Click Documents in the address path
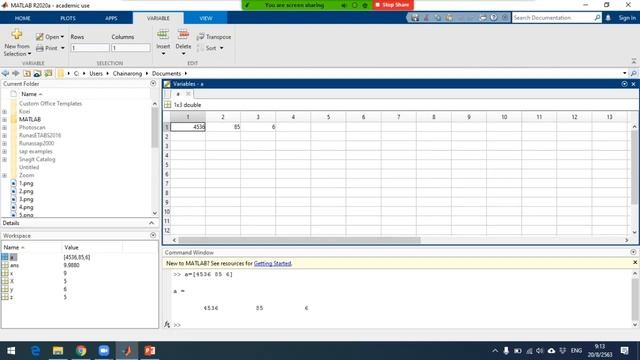The image size is (640, 360). (x=166, y=73)
